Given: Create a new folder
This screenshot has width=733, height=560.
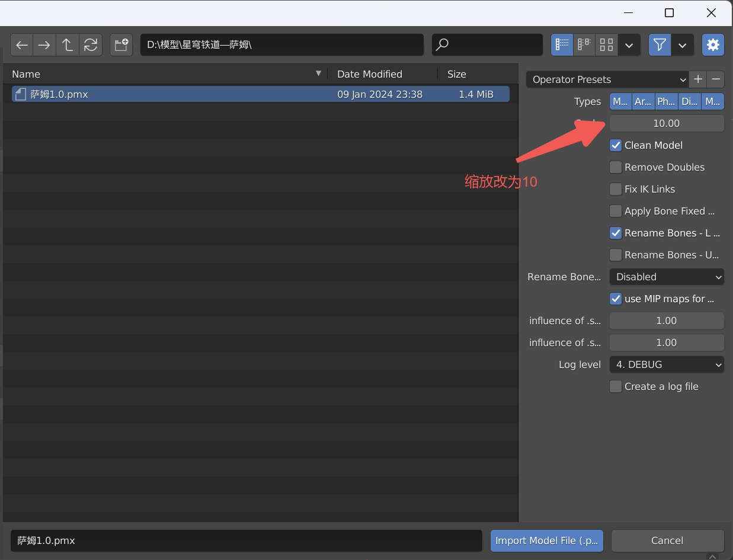Looking at the screenshot, I should [x=121, y=45].
